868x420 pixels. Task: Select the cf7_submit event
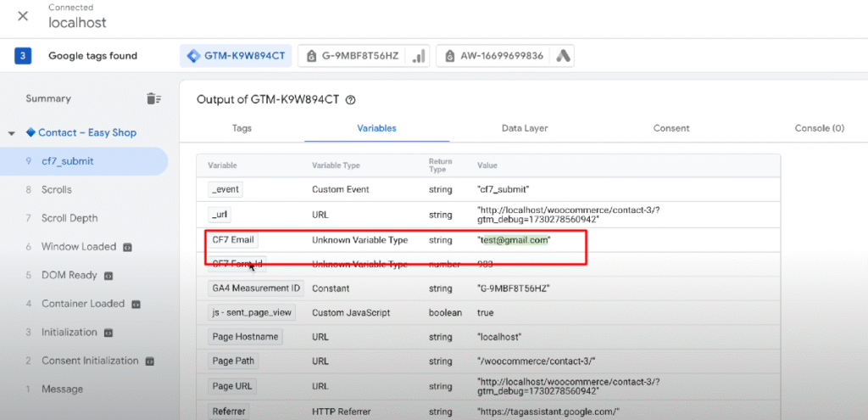coord(84,161)
